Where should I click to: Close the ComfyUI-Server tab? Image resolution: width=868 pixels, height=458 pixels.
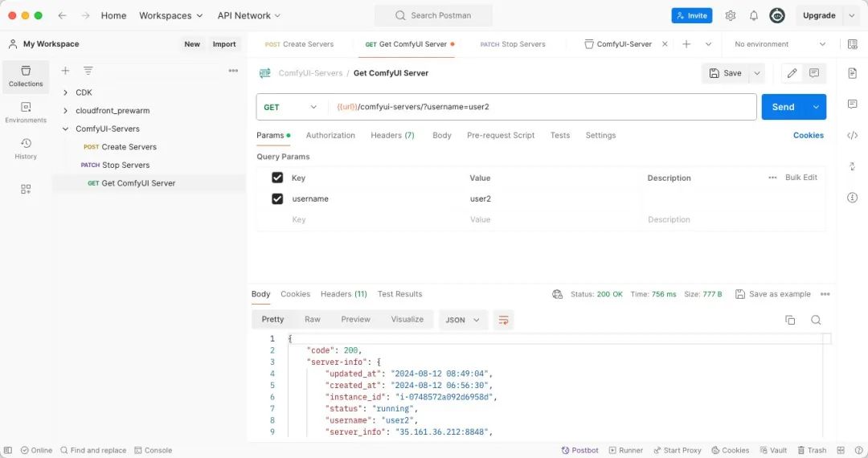(x=665, y=44)
